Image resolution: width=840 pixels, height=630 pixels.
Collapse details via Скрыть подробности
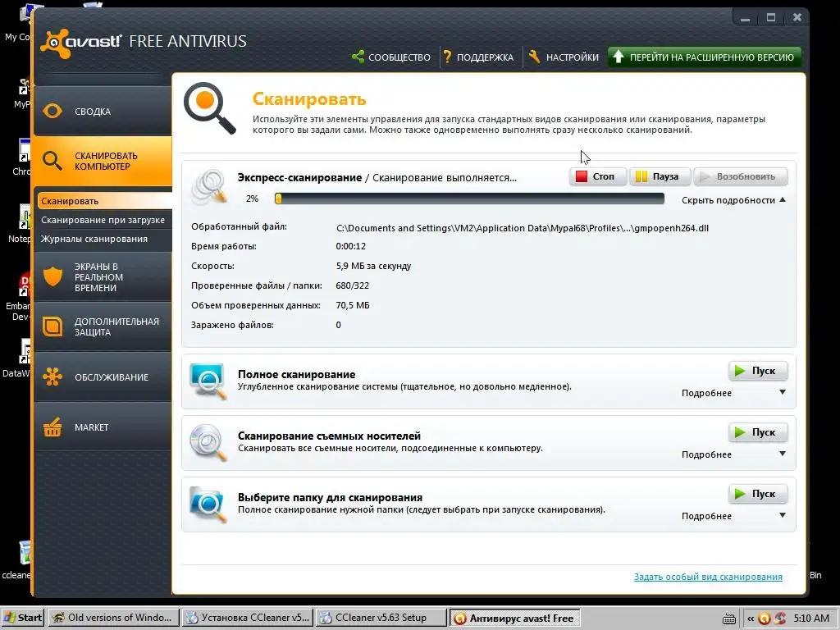733,200
